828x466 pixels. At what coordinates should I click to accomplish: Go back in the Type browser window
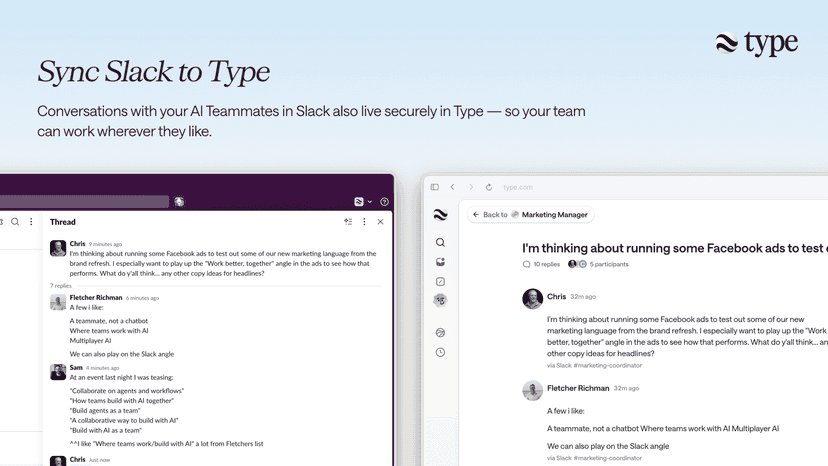click(x=453, y=187)
